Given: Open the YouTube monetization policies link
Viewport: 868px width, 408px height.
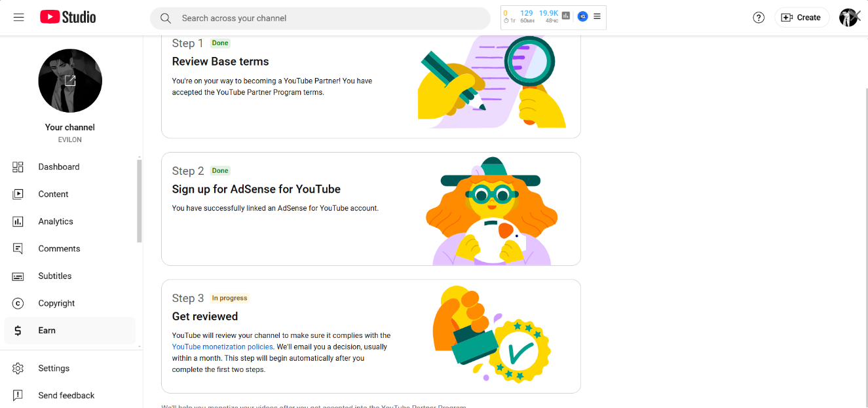Looking at the screenshot, I should [223, 347].
